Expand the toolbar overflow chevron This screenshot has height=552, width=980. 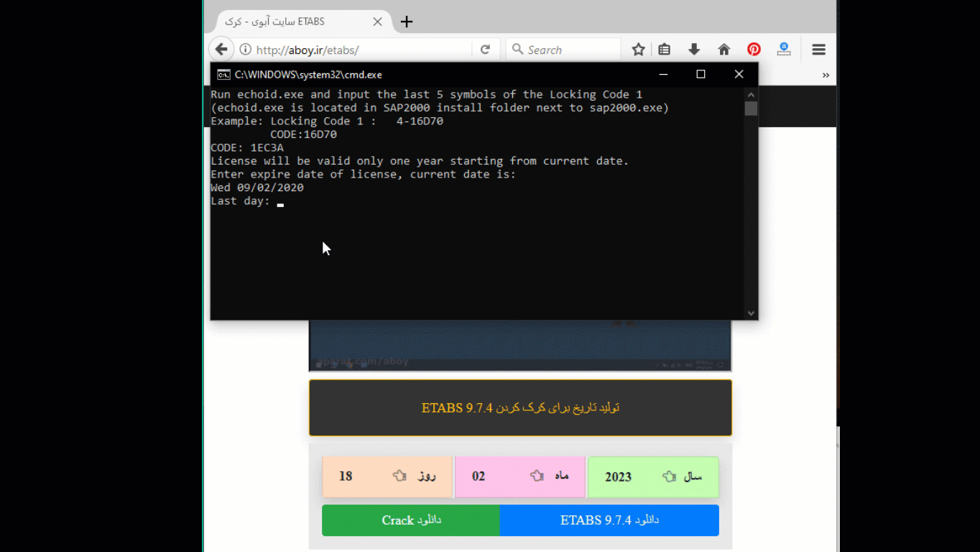pos(826,75)
